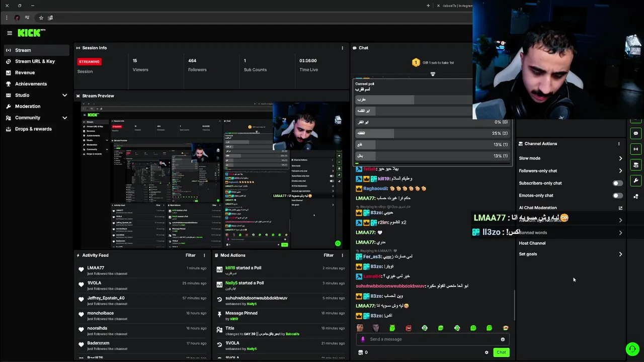This screenshot has width=644, height=362.
Task: Click Gift 1 sub to take 1st banner
Action: coord(433,63)
